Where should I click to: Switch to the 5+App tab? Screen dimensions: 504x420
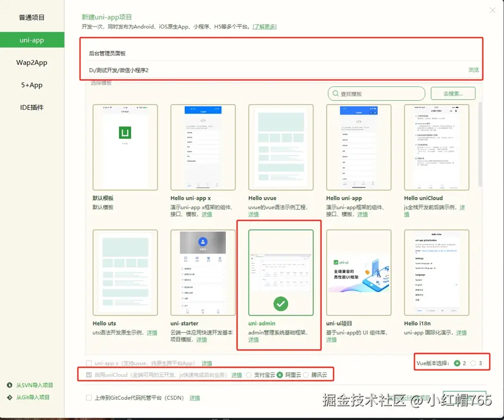32,85
